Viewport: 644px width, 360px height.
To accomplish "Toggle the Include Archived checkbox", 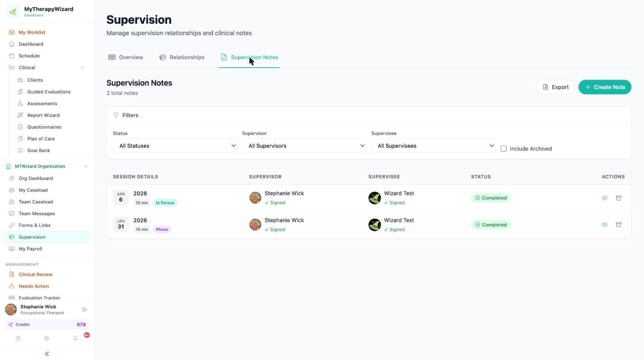I will [x=503, y=149].
